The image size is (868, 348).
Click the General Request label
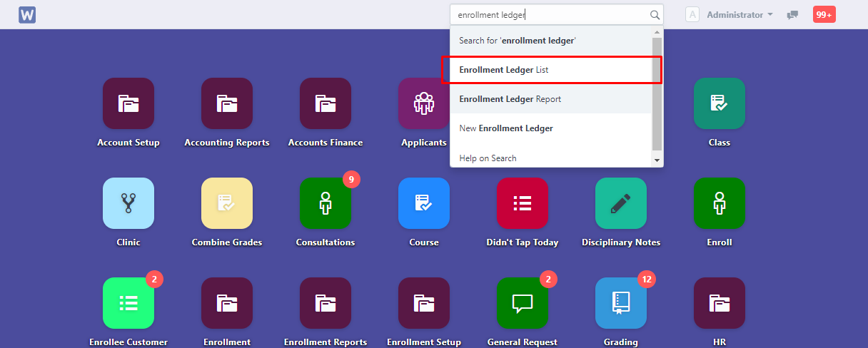(523, 342)
